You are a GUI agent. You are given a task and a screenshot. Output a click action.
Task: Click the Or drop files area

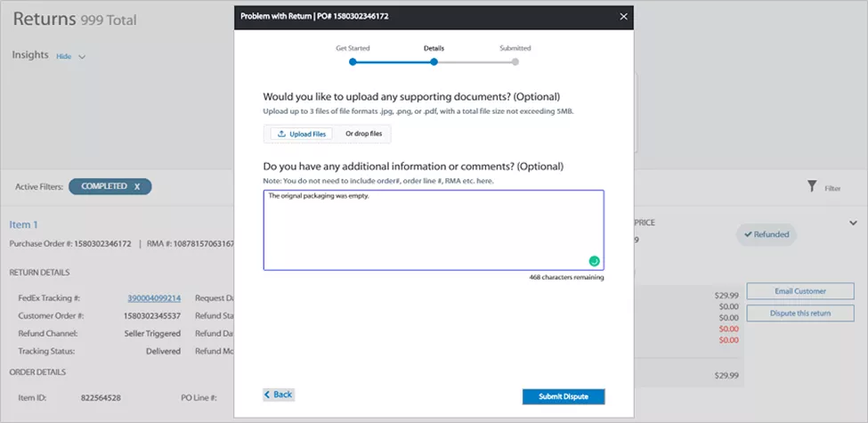(363, 134)
